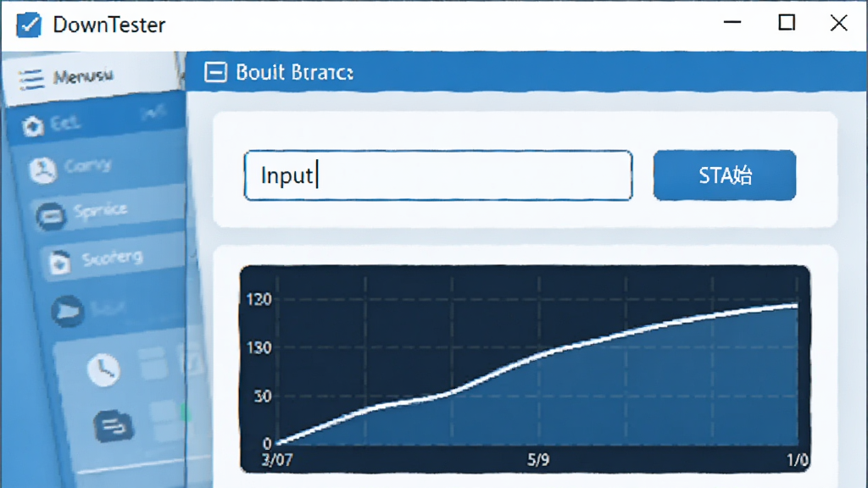Click the chat note icon in sidebar
868x488 pixels.
(x=113, y=425)
